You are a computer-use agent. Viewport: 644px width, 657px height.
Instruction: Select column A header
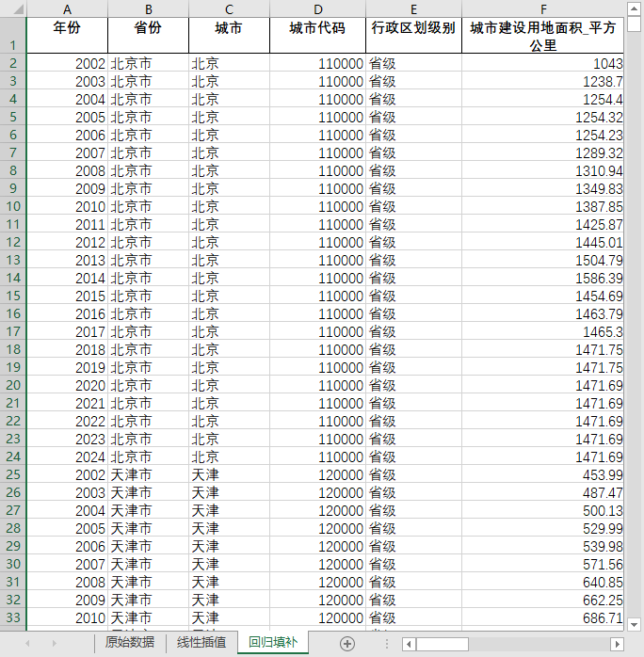(67, 8)
